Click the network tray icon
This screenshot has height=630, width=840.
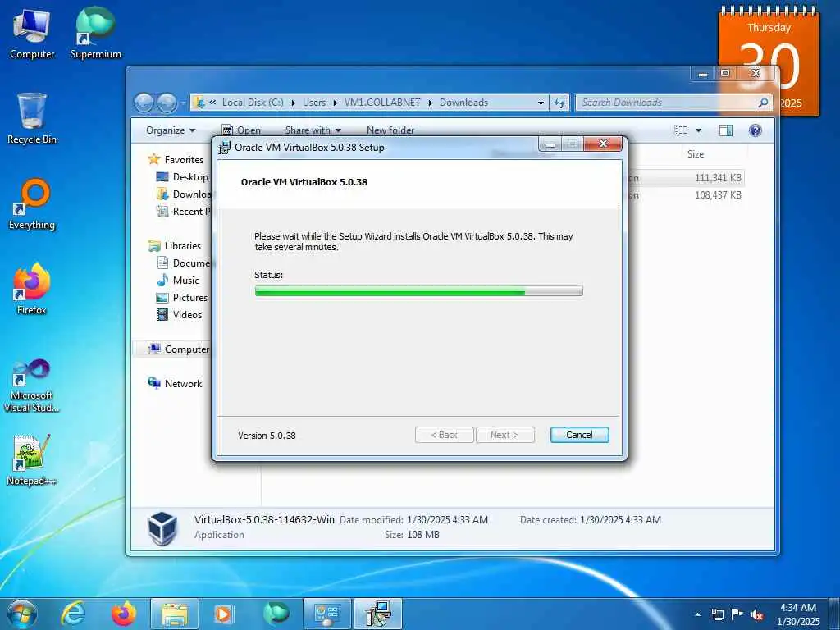coord(717,614)
